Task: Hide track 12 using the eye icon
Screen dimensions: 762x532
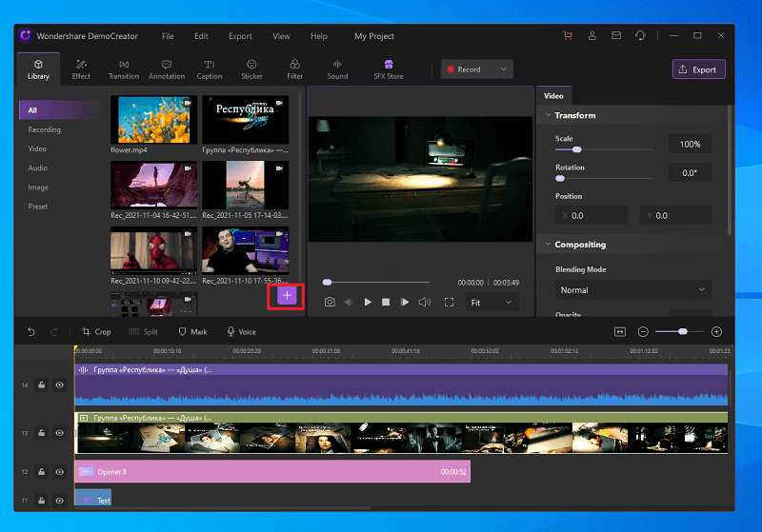Action: click(x=60, y=471)
